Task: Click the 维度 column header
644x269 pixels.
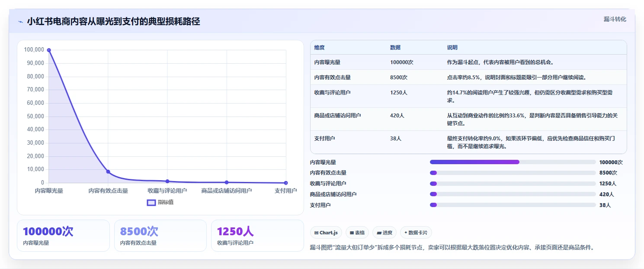Action: [x=320, y=48]
